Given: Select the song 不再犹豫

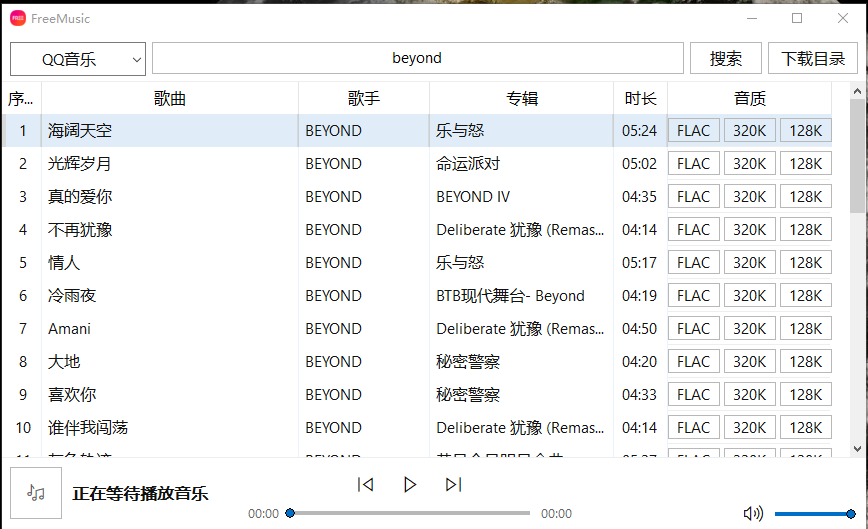Looking at the screenshot, I should tap(80, 230).
